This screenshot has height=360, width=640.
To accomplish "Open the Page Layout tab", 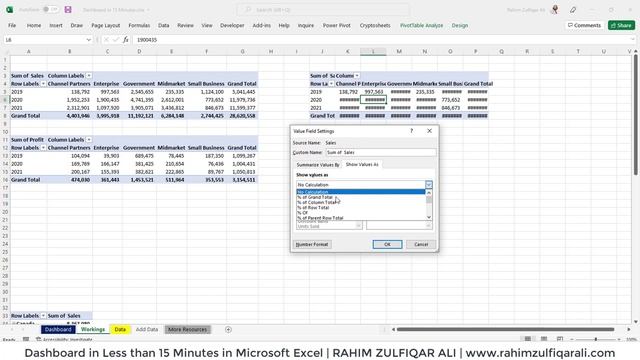I will [106, 25].
